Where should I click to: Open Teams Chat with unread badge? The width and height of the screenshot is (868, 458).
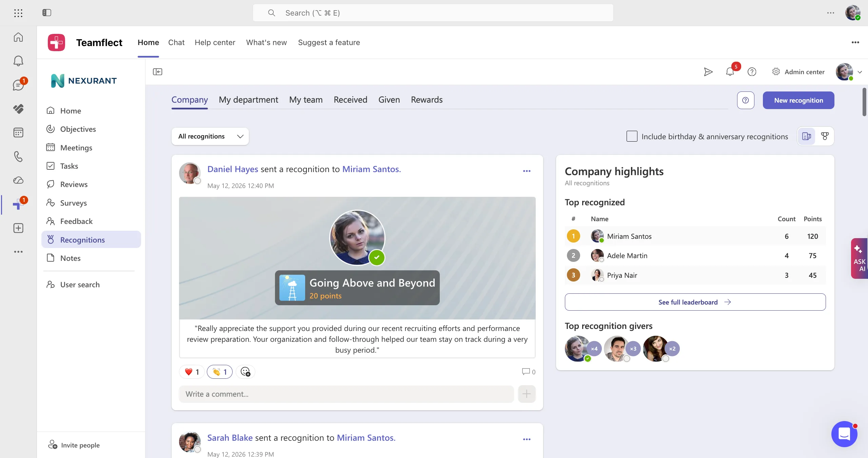[18, 85]
